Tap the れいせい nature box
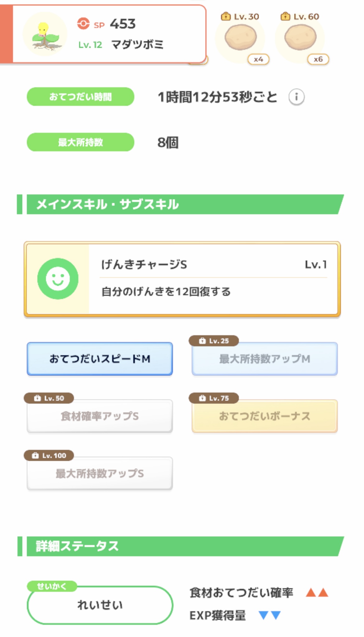 pos(100,605)
